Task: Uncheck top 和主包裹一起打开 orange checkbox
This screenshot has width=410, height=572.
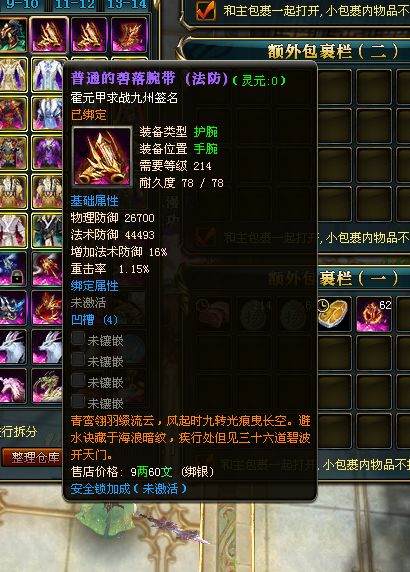Action: click(x=206, y=10)
